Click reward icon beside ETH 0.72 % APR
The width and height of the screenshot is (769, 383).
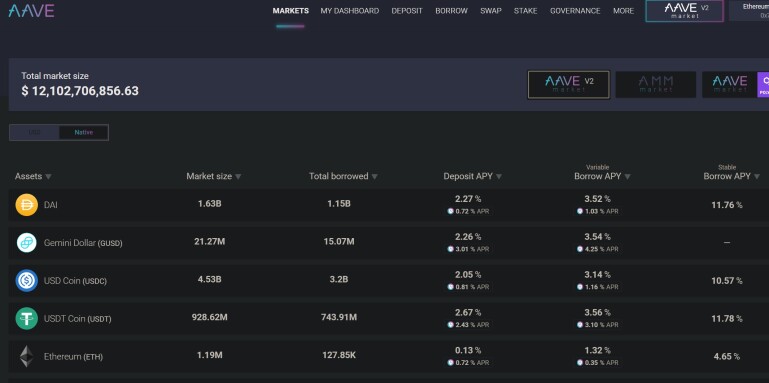pyautogui.click(x=450, y=363)
